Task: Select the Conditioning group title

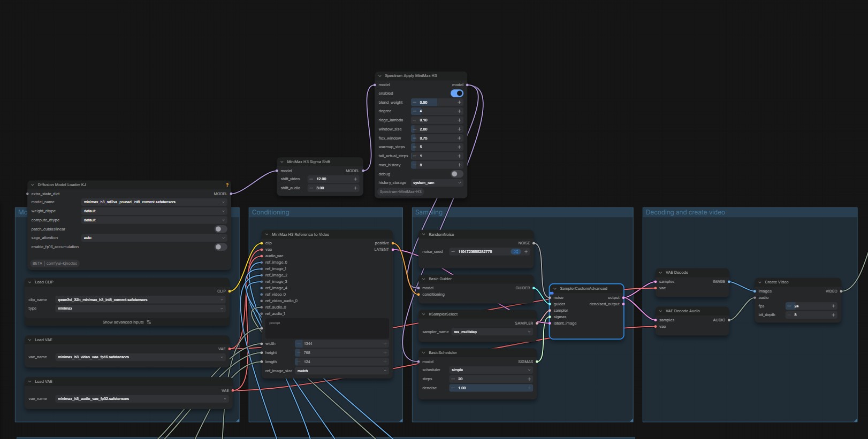Action: [x=270, y=213]
